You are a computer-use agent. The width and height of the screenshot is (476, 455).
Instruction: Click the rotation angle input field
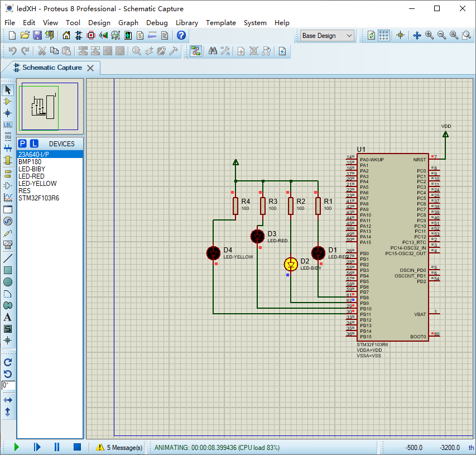coord(8,385)
